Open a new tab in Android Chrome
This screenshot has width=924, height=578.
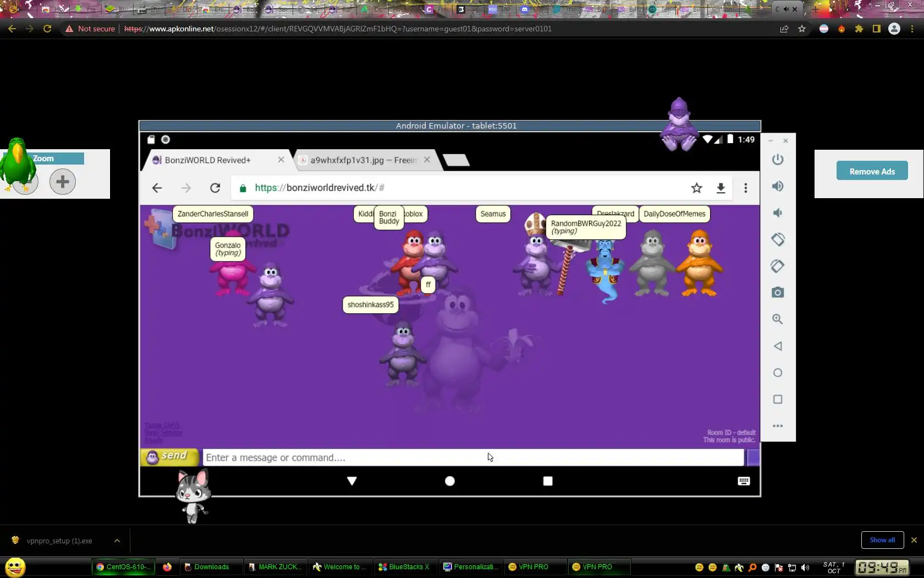pyautogui.click(x=456, y=160)
